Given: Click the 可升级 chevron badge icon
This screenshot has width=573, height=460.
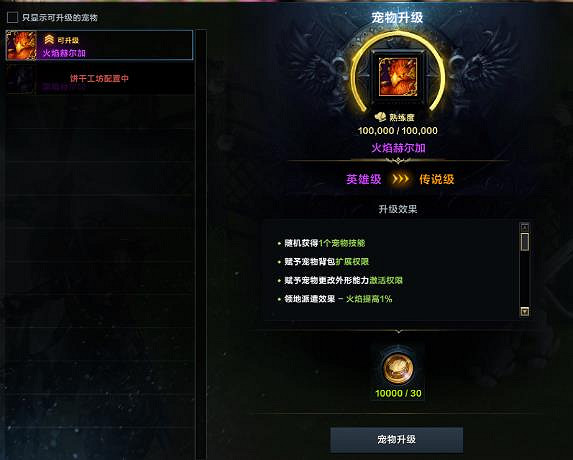Looking at the screenshot, I should pyautogui.click(x=49, y=39).
